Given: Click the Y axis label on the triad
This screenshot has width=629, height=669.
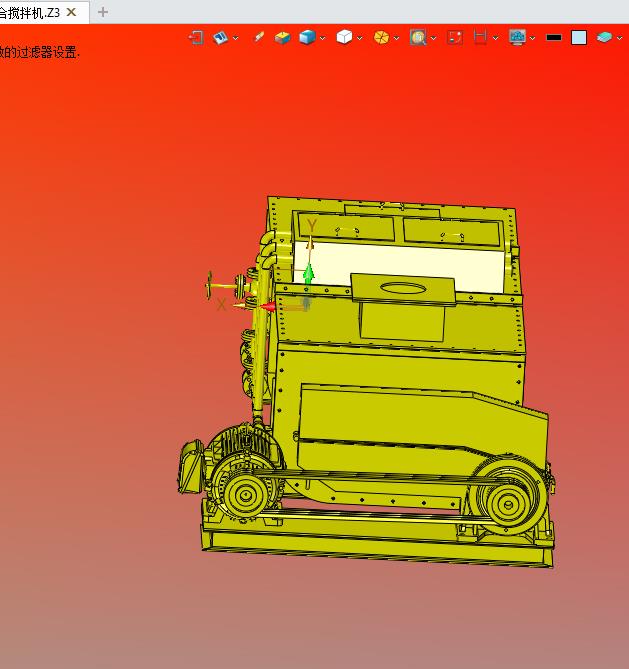Looking at the screenshot, I should tap(312, 226).
